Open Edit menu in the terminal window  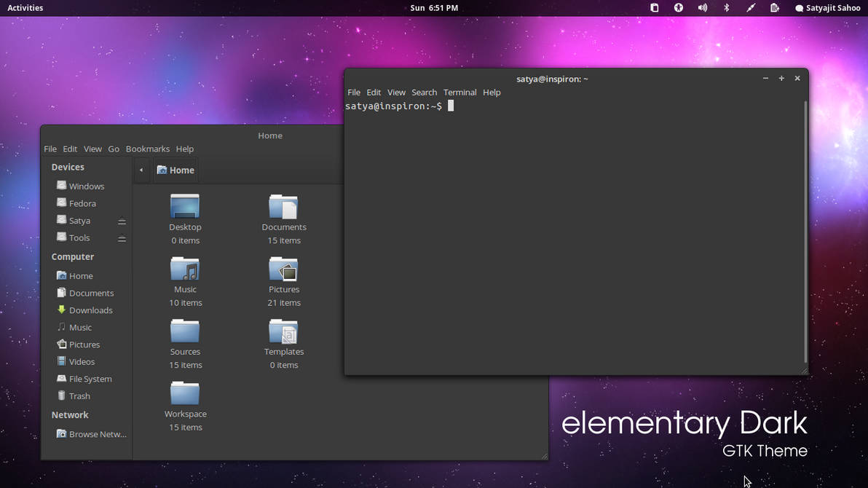(374, 93)
